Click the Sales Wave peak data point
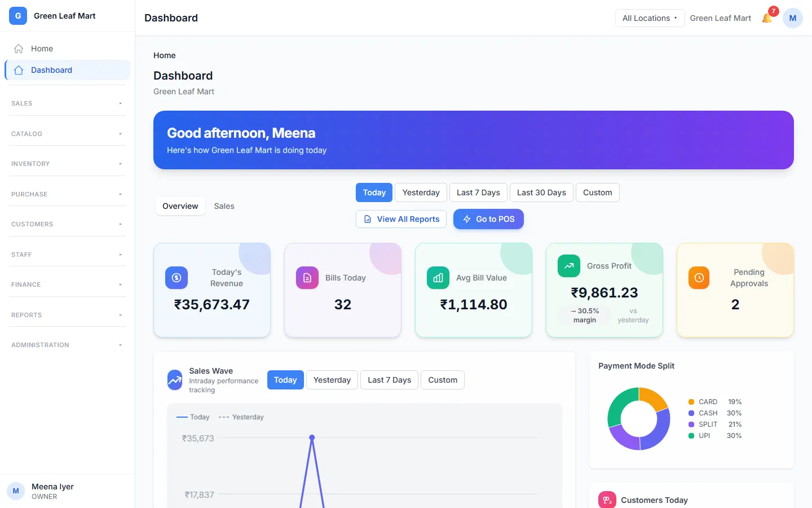Viewport: 812px width, 508px height. pos(312,437)
